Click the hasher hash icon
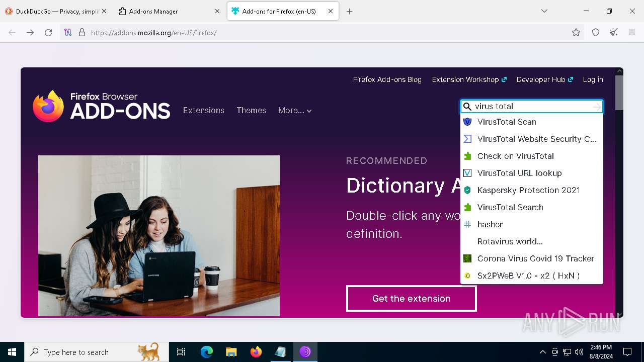The height and width of the screenshot is (362, 644). coord(467,224)
